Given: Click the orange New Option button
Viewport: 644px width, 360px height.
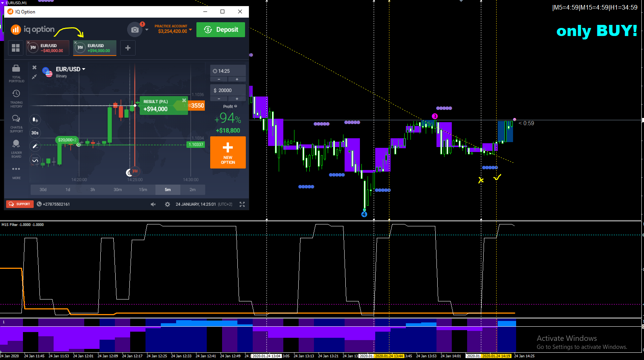Looking at the screenshot, I should pyautogui.click(x=228, y=152).
